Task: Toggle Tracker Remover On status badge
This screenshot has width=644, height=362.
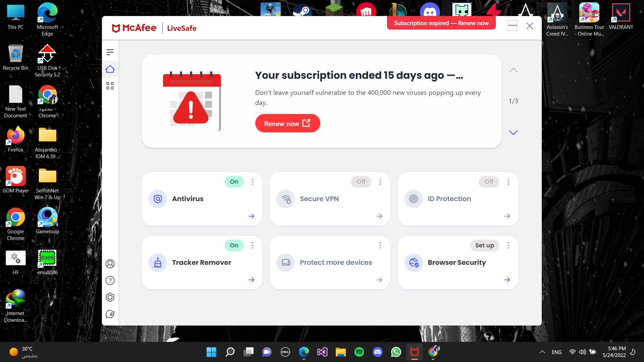Action: [234, 245]
